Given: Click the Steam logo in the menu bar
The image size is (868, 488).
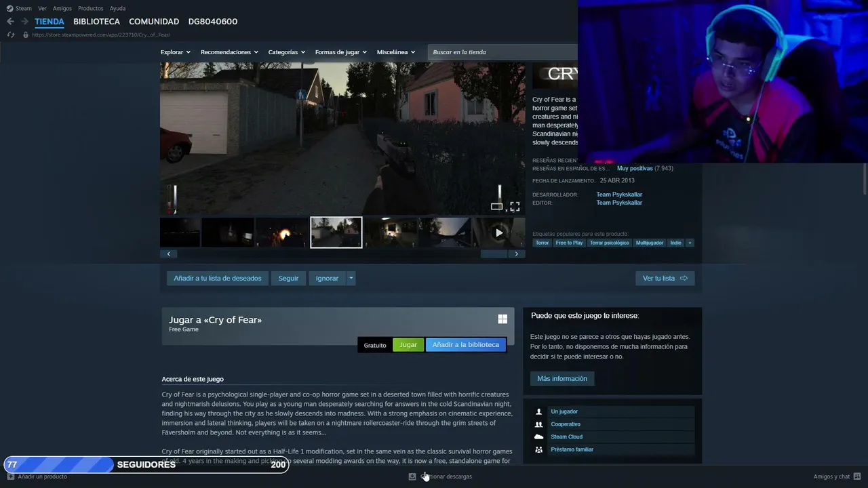Looking at the screenshot, I should point(9,8).
